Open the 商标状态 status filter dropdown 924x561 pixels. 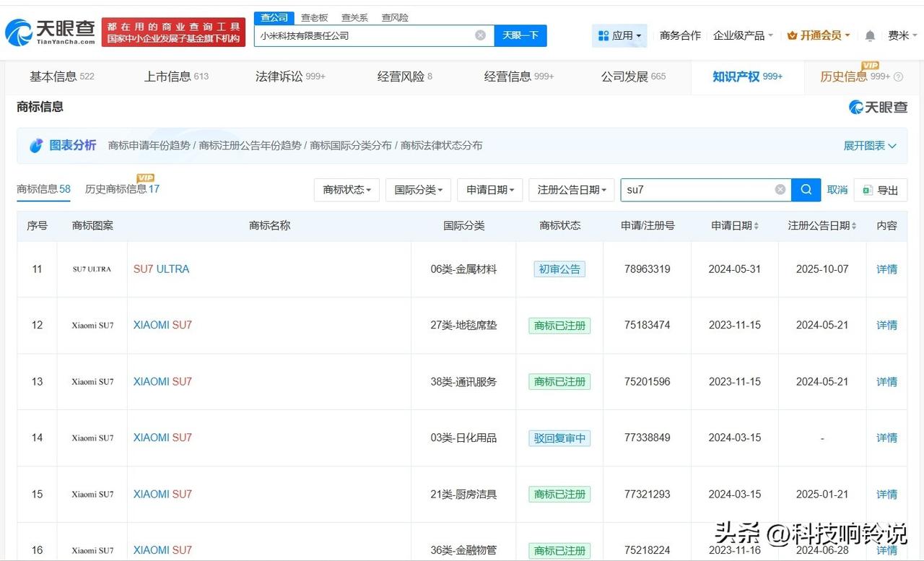[346, 190]
